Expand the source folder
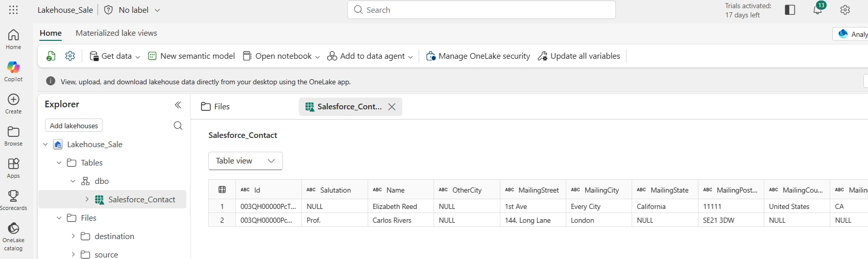 coord(73,254)
